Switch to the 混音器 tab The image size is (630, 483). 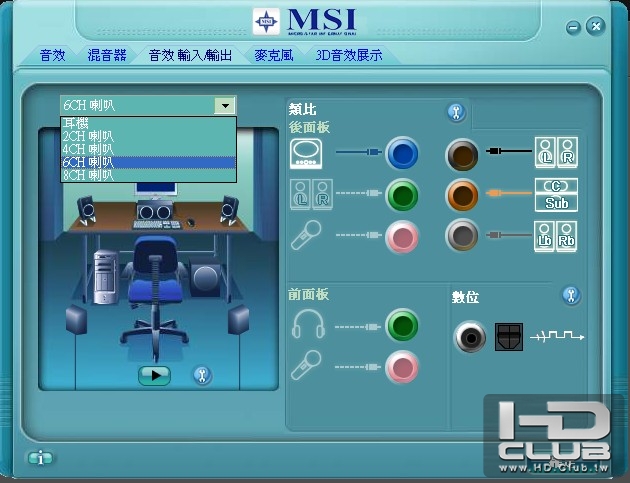[107, 55]
